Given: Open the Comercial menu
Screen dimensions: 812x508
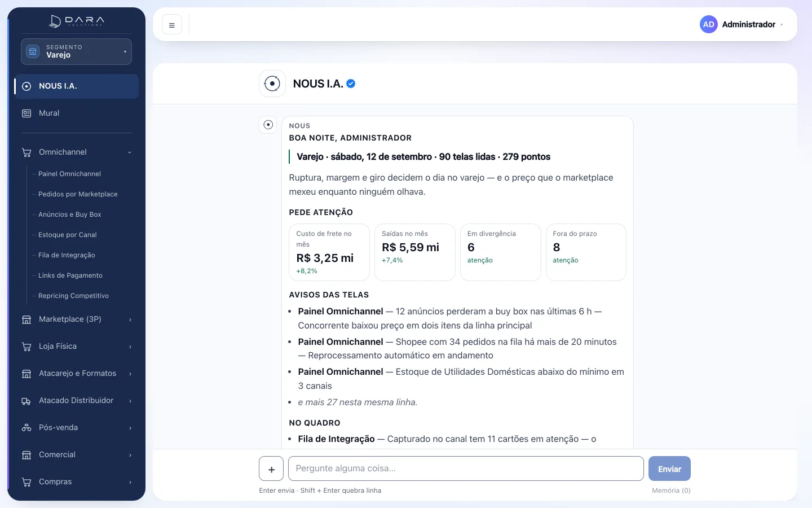Looking at the screenshot, I should tap(77, 455).
